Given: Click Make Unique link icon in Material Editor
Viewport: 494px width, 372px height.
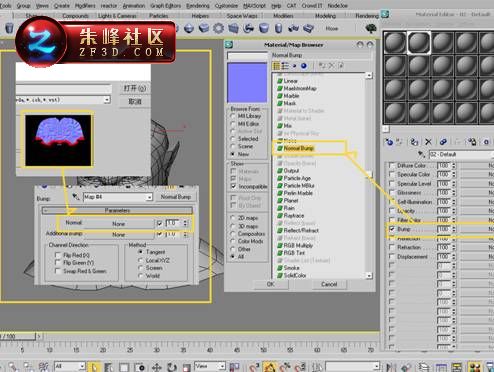Looking at the screenshot, I should (443, 142).
